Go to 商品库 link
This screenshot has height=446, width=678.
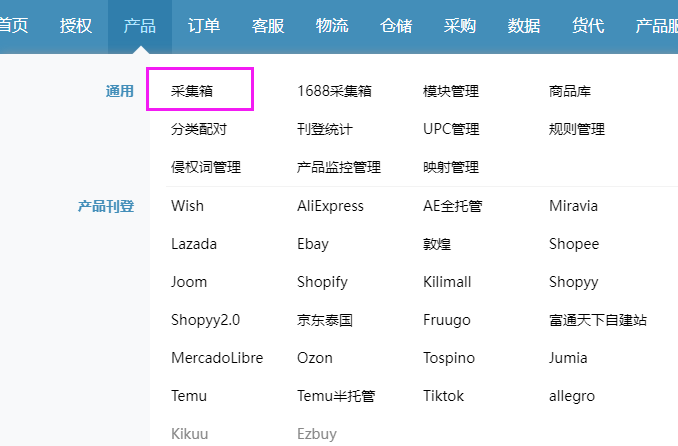(570, 91)
